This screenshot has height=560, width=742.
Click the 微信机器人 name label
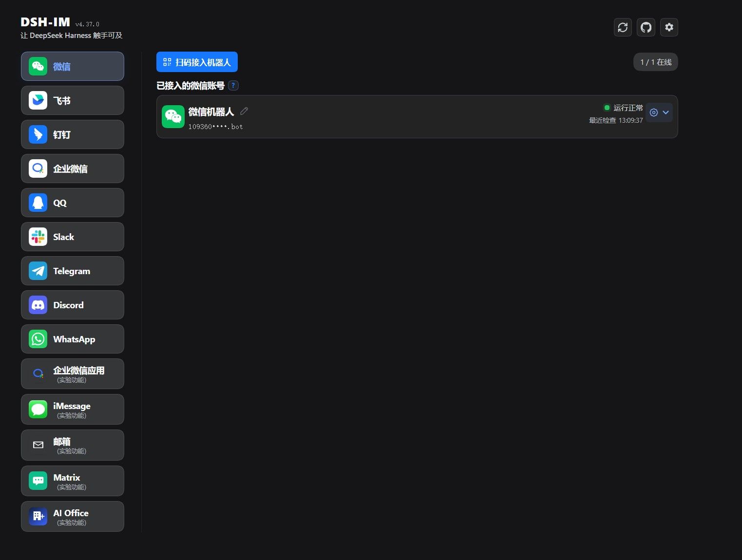pyautogui.click(x=211, y=112)
